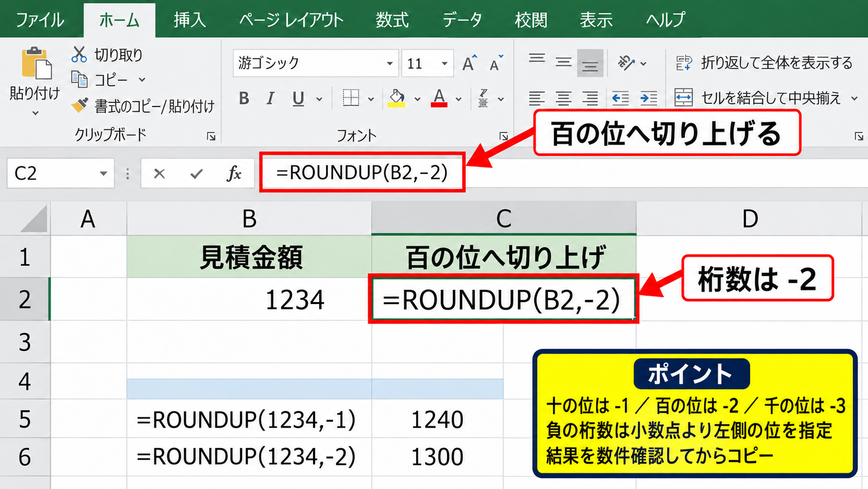Toggle bottom vertical alignment
Screen dimensions: 868x489
pos(590,63)
